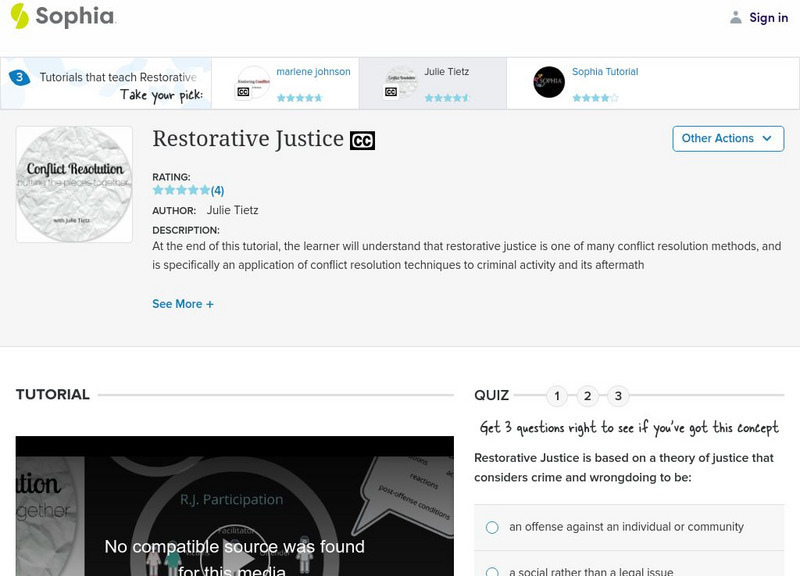Click the (4) ratings count link
This screenshot has height=576, width=800.
[x=216, y=188]
